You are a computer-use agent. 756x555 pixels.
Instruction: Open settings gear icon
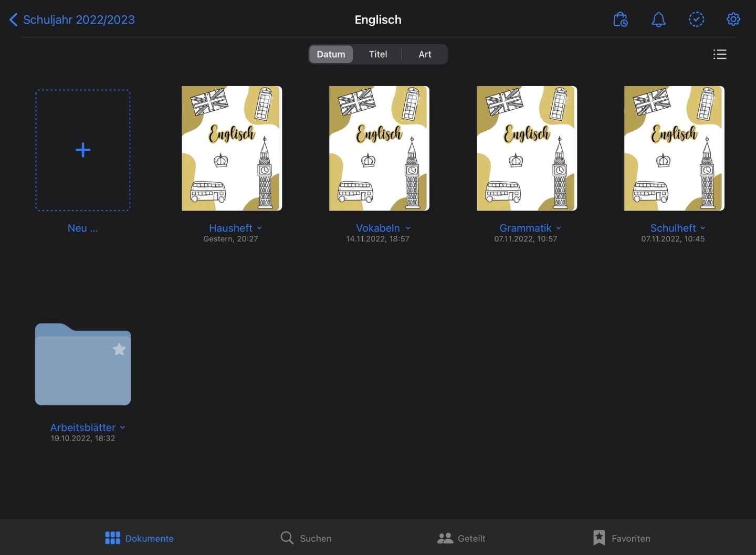[x=733, y=19]
